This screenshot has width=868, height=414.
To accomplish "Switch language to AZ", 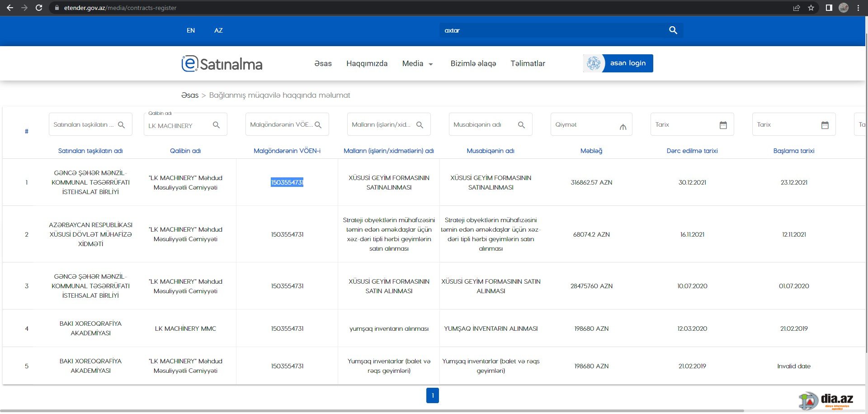I will click(x=218, y=30).
